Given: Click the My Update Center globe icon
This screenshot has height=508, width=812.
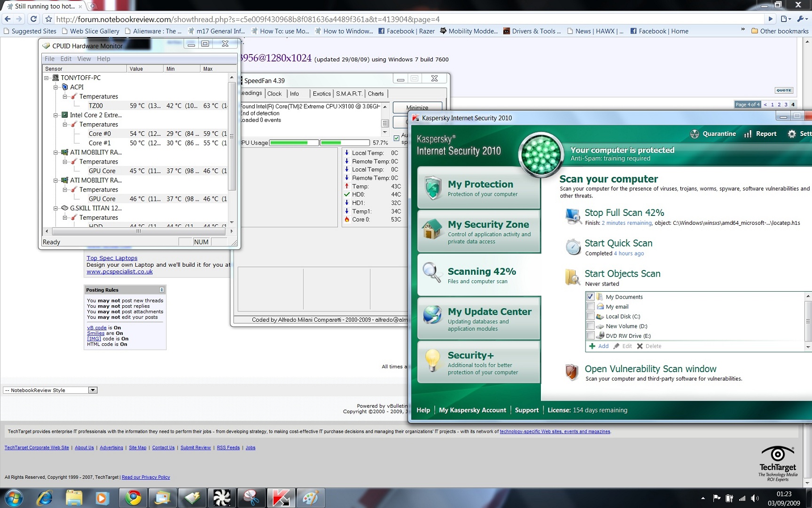Looking at the screenshot, I should pos(432,315).
